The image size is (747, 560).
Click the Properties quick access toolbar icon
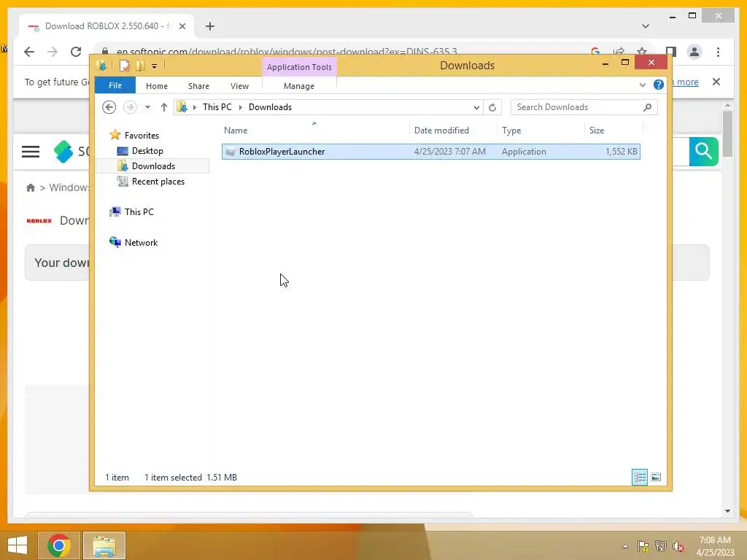tap(124, 66)
